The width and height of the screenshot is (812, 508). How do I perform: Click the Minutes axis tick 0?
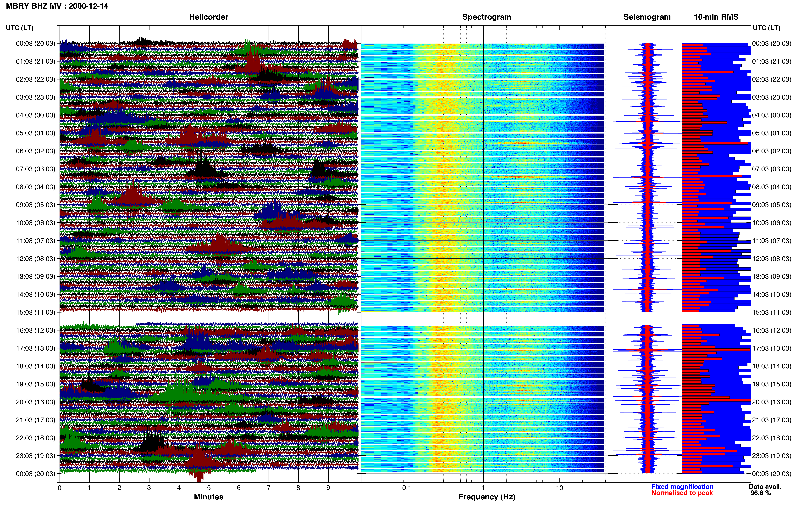click(59, 488)
